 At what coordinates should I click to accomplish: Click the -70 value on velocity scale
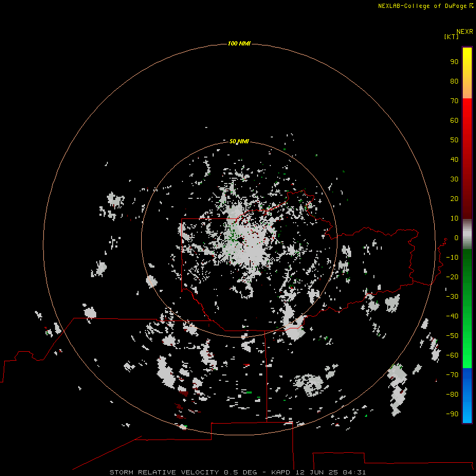(x=452, y=375)
